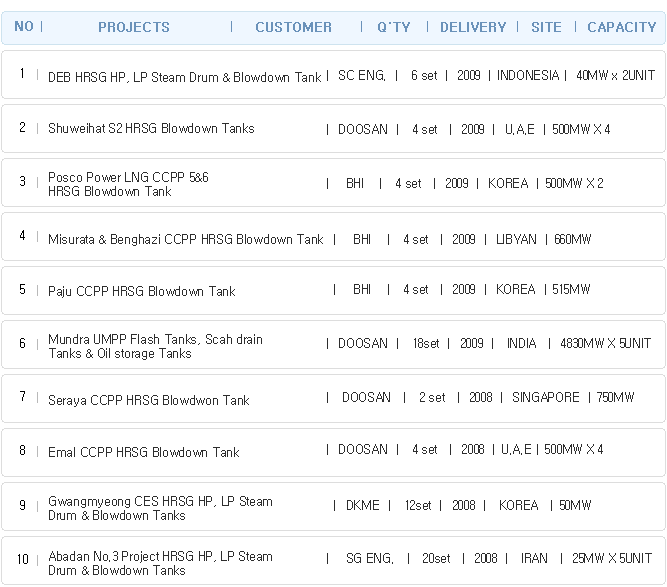Viewport: 667px width, 587px height.
Task: Click Misurata & Benghazi CCPP project row
Action: click(x=334, y=237)
